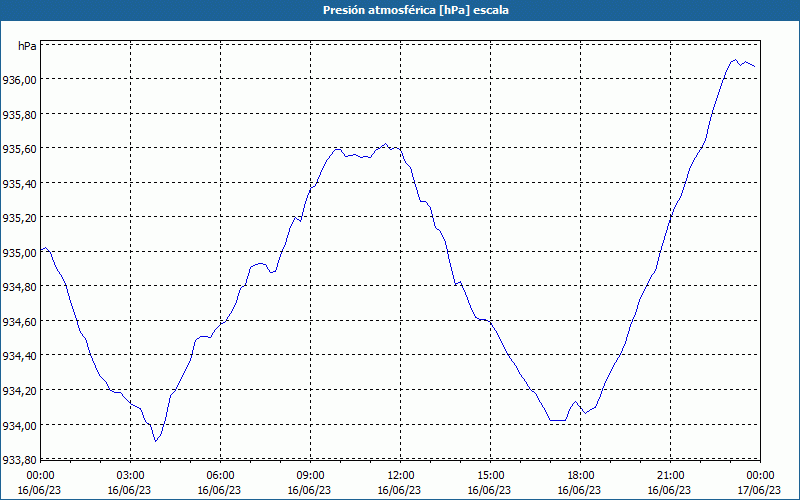Select the 934,80 y-axis label
Viewport: 800px width, 500px height.
click(19, 287)
